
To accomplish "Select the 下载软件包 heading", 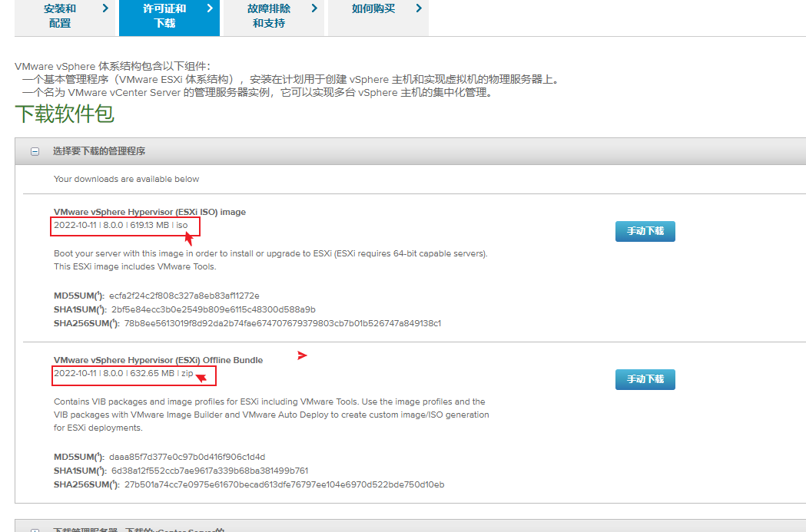I will coord(65,114).
